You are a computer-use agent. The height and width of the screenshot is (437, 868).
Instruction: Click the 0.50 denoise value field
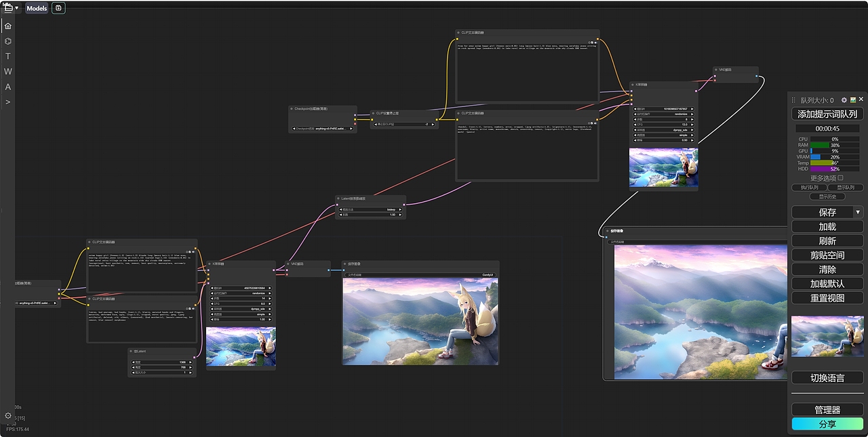[x=663, y=140]
